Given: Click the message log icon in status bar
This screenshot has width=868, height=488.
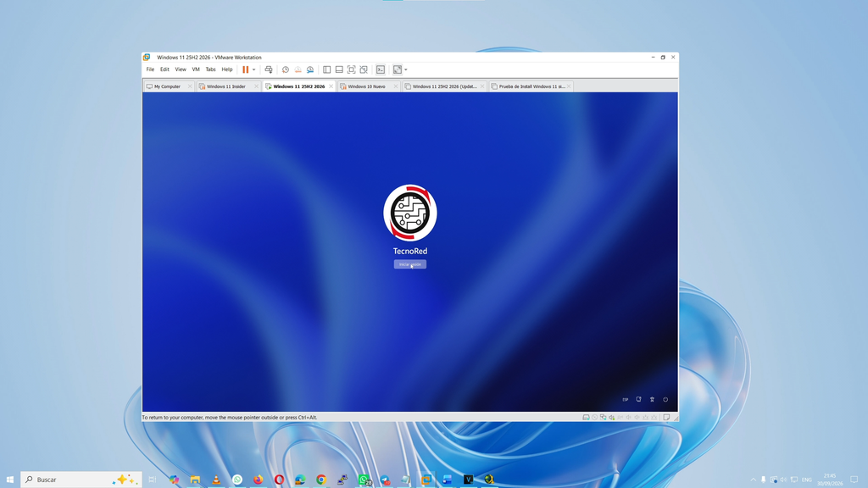Looking at the screenshot, I should click(x=666, y=418).
